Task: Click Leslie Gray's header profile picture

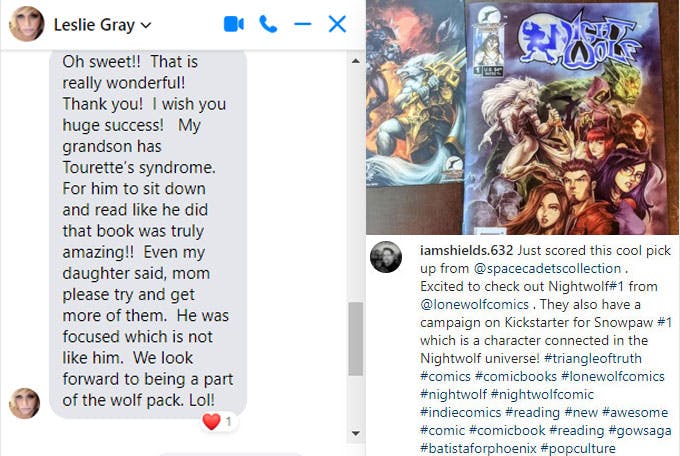Action: click(26, 23)
